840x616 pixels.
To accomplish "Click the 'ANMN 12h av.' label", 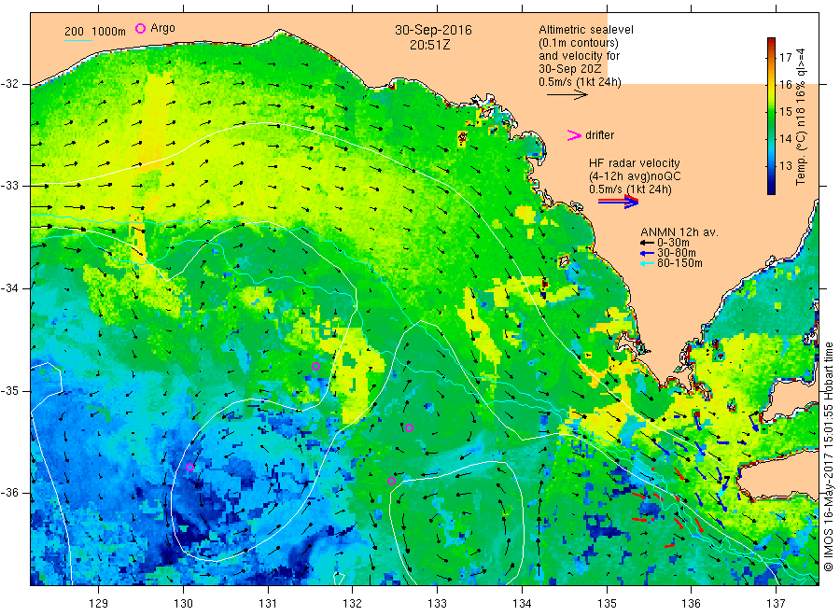I will pyautogui.click(x=679, y=232).
